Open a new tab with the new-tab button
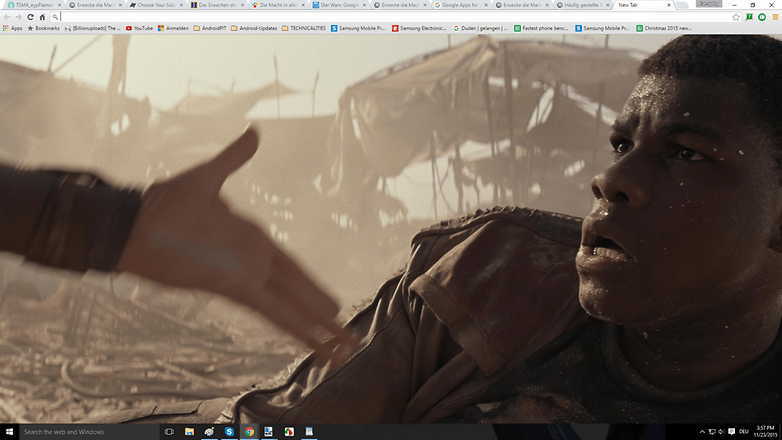This screenshot has height=440, width=782. point(683,5)
